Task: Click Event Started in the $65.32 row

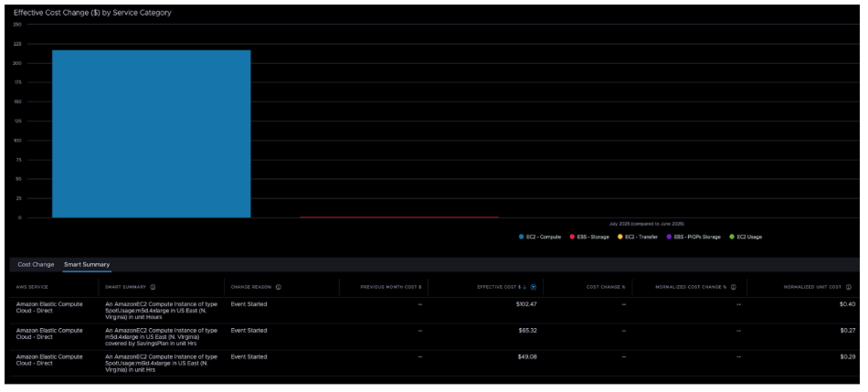Action: [249, 331]
